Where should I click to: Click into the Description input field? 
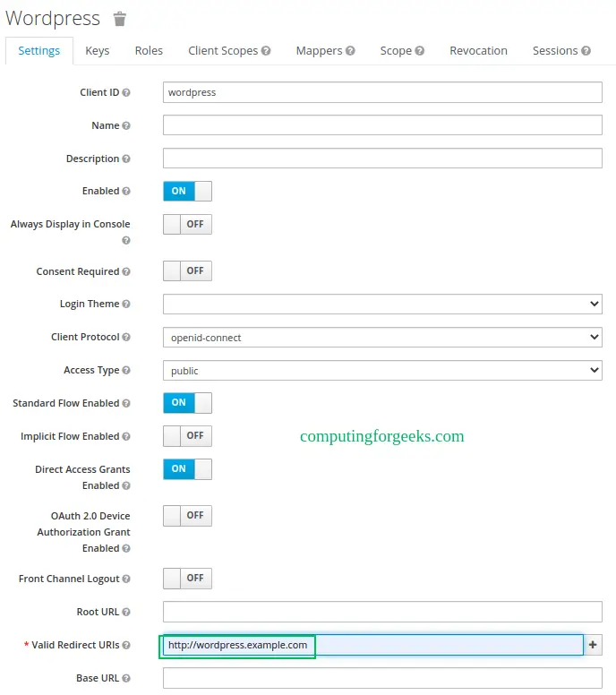click(x=382, y=159)
